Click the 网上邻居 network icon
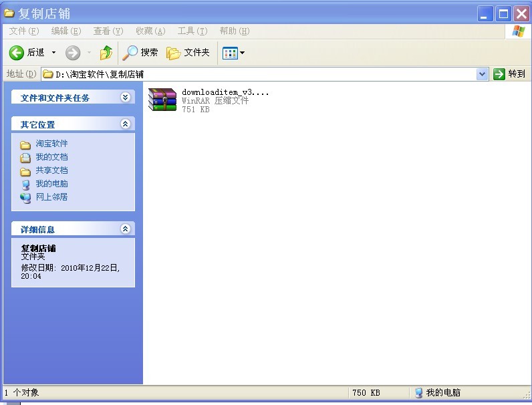 pos(25,198)
